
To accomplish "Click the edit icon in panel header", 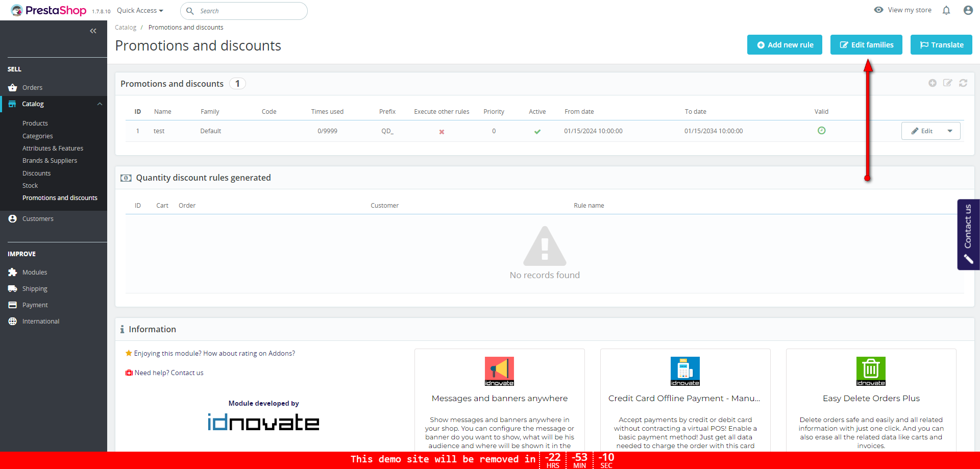I will [948, 83].
